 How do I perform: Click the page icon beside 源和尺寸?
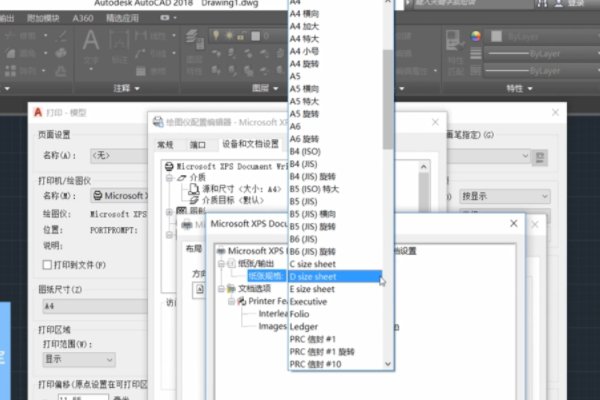tap(194, 188)
